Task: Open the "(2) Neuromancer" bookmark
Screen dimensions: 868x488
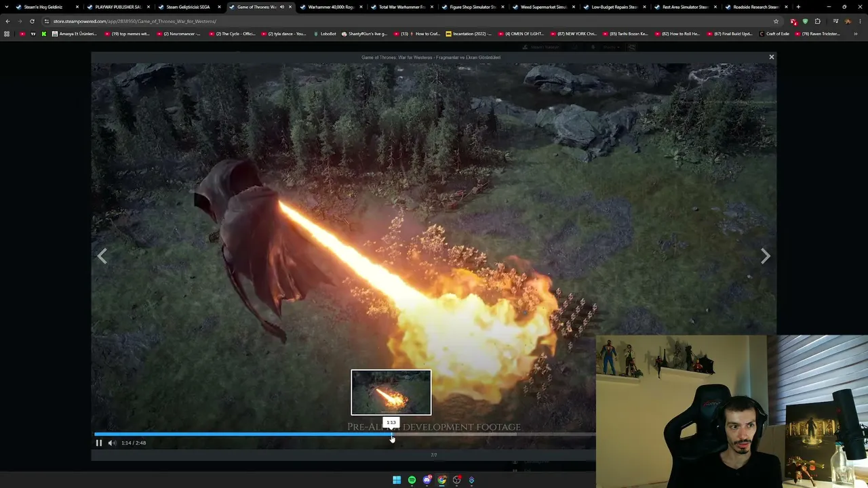Action: coord(179,34)
